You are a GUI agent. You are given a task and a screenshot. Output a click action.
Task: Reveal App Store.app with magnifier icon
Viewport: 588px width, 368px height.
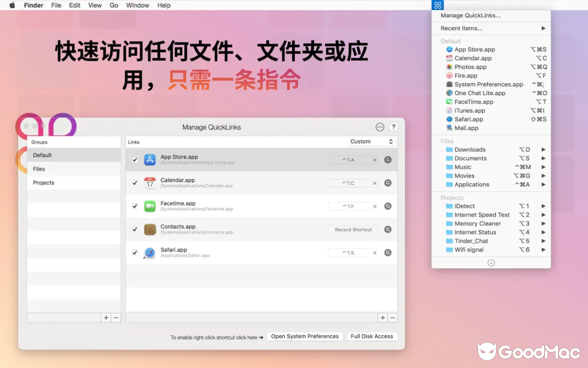(x=388, y=160)
